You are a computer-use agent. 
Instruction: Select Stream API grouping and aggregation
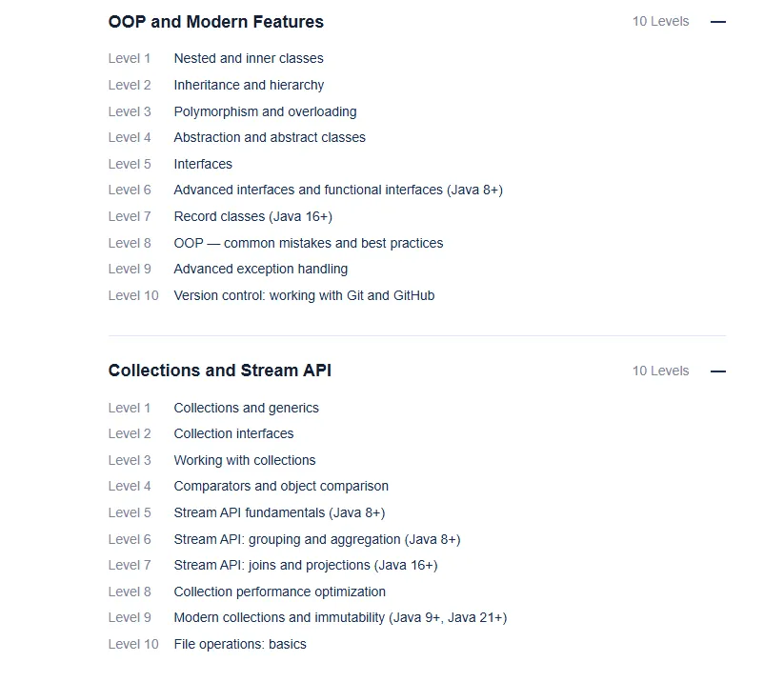pyautogui.click(x=316, y=540)
